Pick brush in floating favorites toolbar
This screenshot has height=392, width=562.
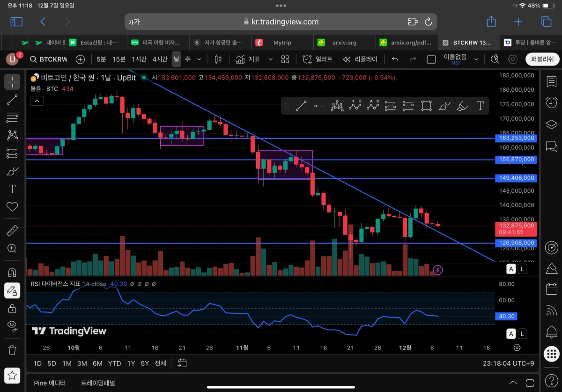click(x=444, y=106)
